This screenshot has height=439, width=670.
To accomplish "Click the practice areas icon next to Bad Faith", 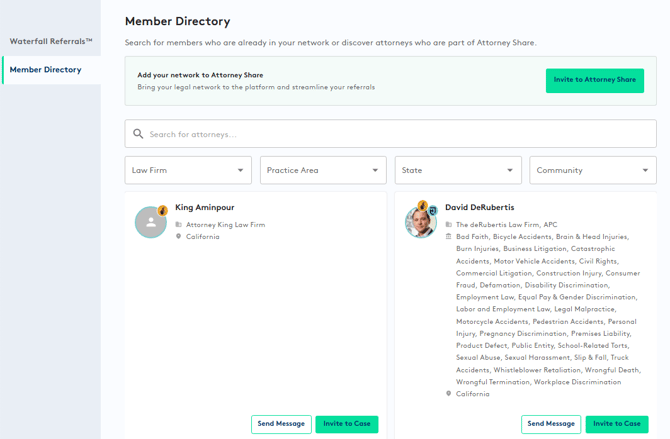I will (449, 237).
